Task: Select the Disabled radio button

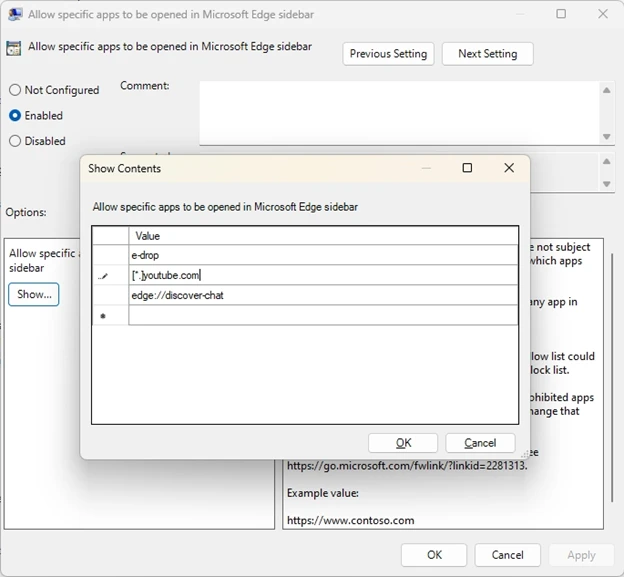Action: (x=15, y=141)
